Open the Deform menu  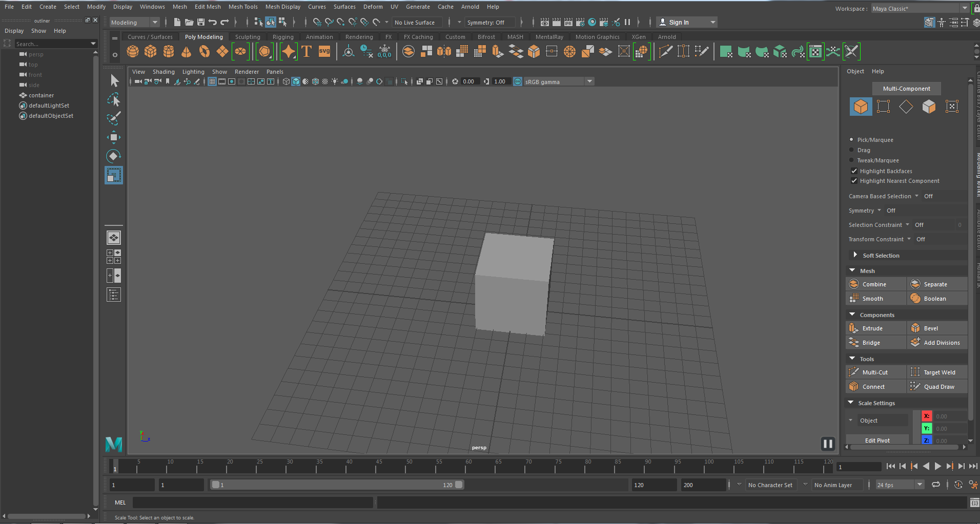coord(373,7)
